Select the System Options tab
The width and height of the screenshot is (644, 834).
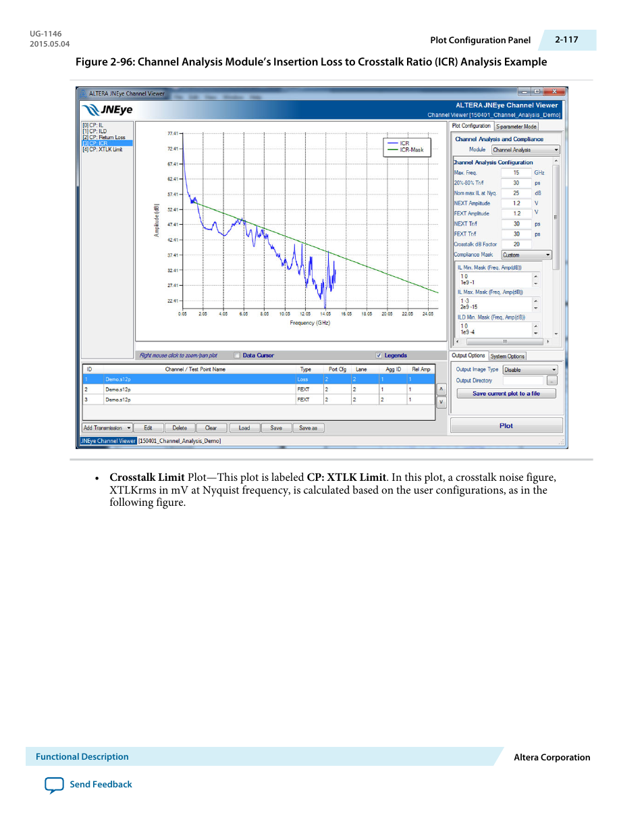[x=507, y=356]
